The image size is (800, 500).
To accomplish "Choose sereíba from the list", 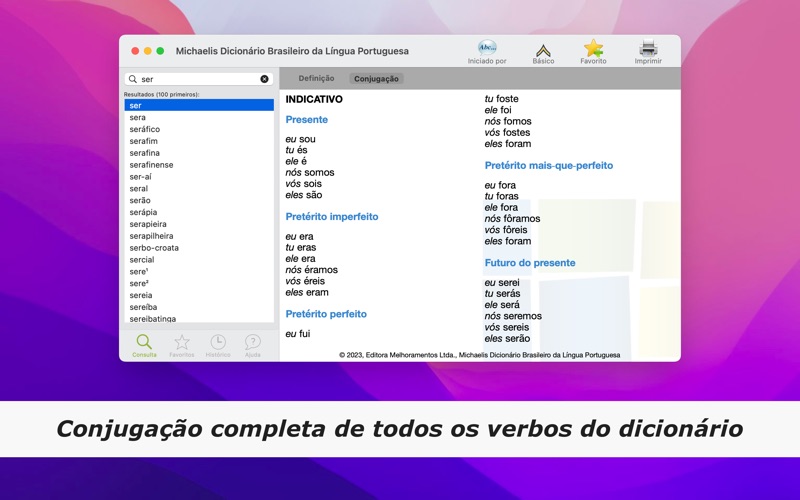I will point(199,307).
